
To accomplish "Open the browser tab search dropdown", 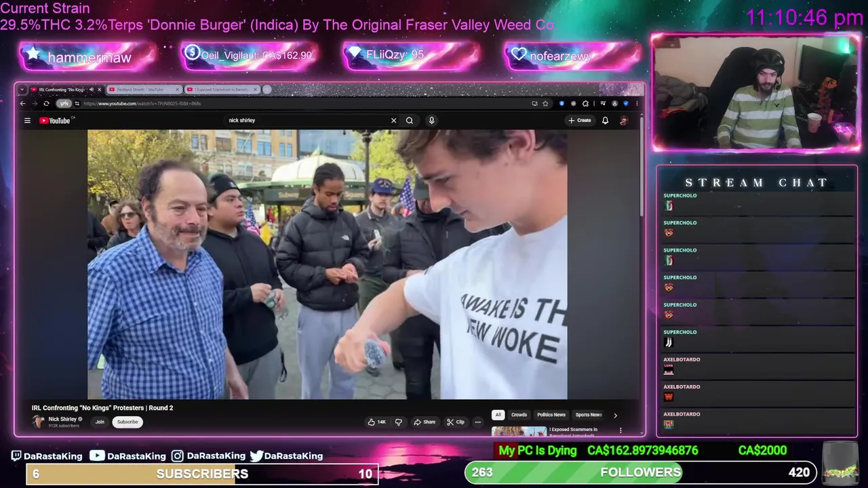I will [22, 89].
